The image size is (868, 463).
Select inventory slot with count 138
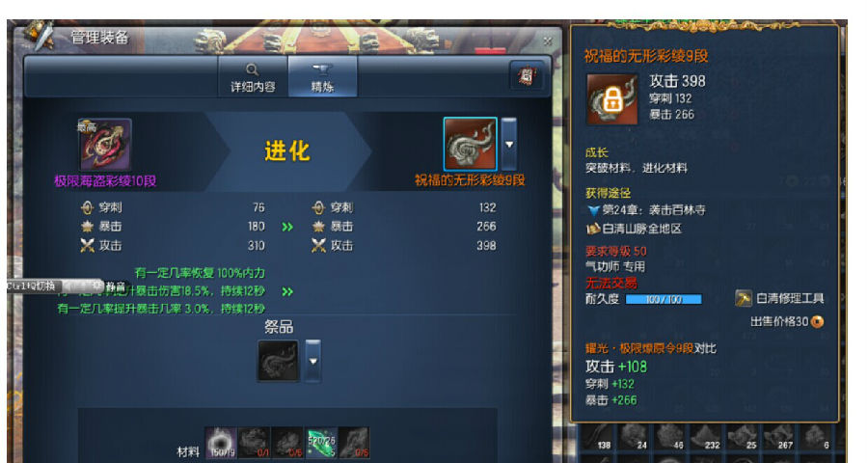(597, 438)
